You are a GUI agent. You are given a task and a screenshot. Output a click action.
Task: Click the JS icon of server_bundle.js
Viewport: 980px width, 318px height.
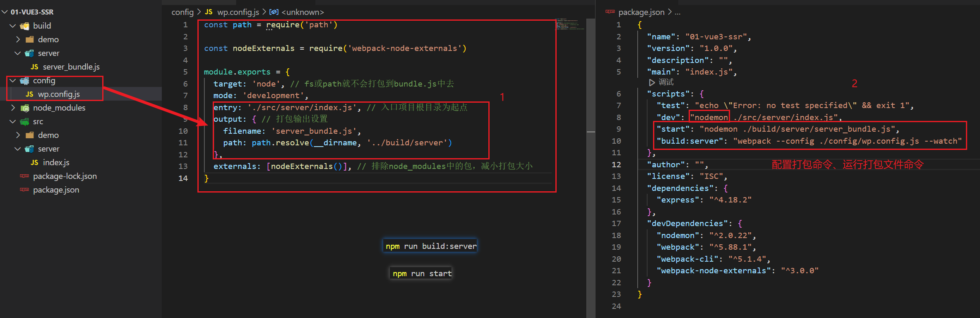coord(34,67)
